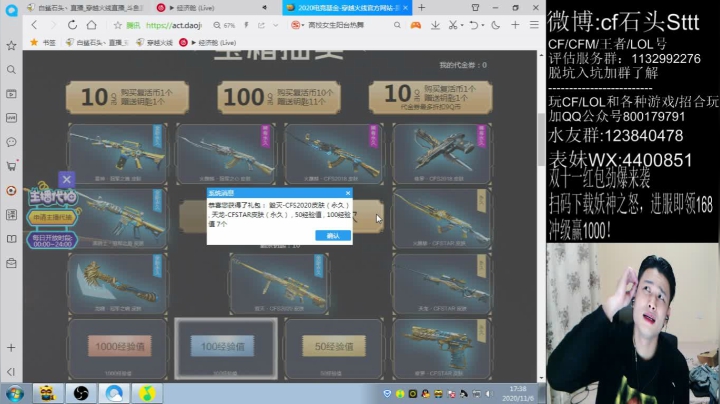This screenshot has width=720, height=404.
Task: Click the skin shirt icon in title bar
Action: point(475,7)
